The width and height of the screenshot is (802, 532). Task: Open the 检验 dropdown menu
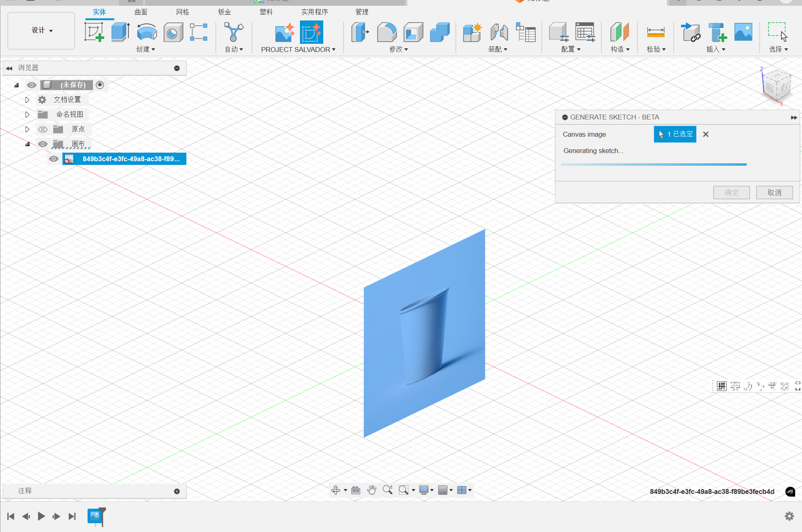tap(656, 49)
